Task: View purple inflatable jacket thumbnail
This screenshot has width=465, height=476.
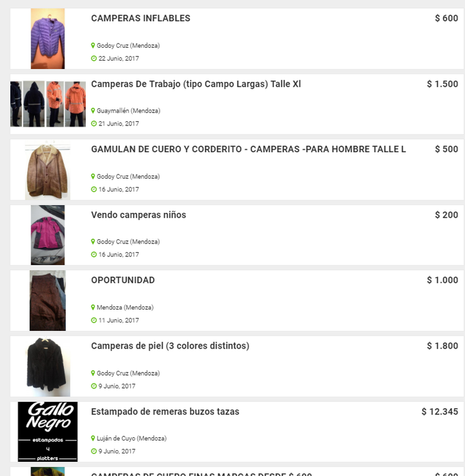Action: (48, 39)
